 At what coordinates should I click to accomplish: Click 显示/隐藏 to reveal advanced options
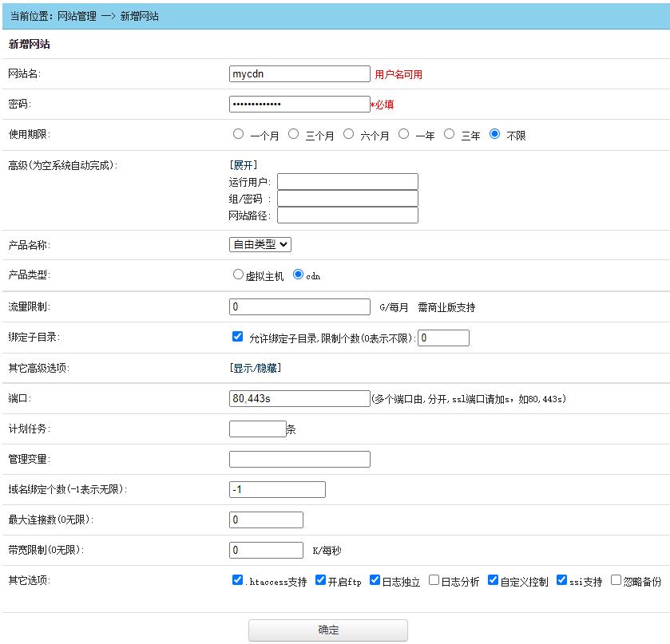[254, 366]
